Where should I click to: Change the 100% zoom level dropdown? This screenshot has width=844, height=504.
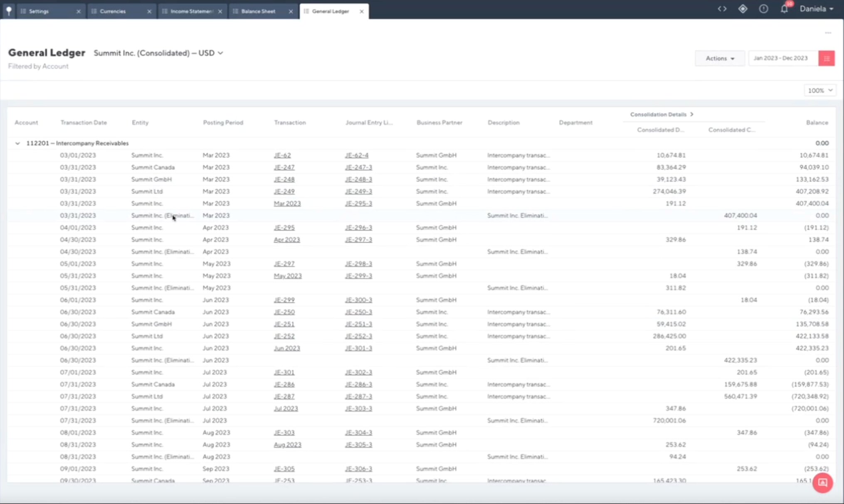click(819, 90)
